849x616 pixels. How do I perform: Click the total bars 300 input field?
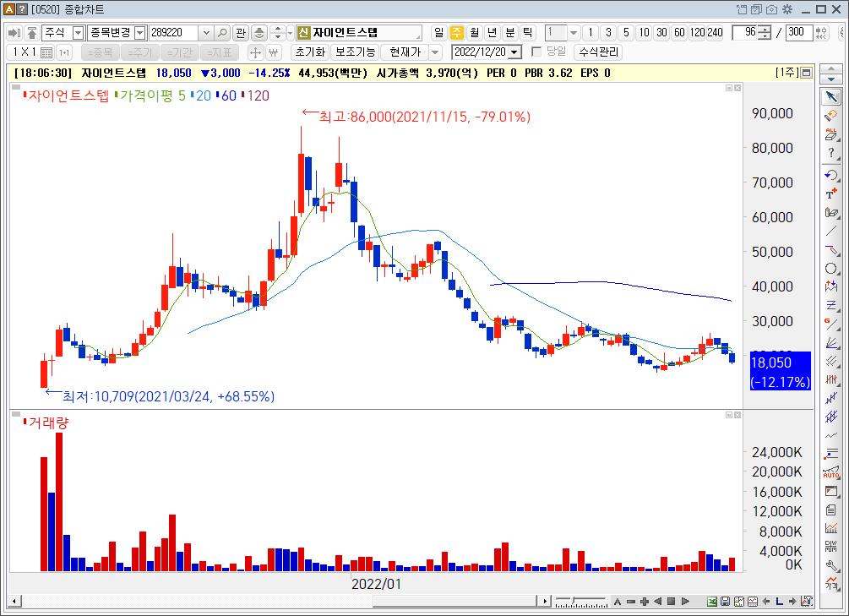[799, 32]
